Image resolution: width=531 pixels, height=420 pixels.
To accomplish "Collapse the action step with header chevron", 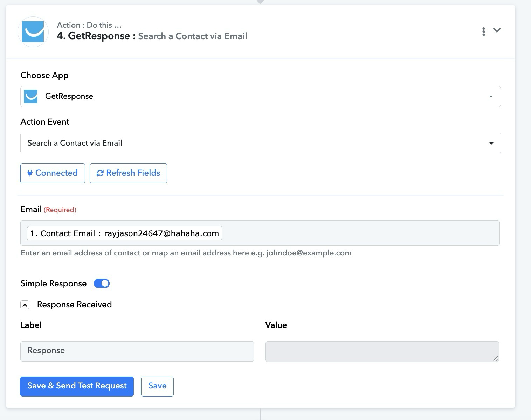I will click(x=497, y=30).
